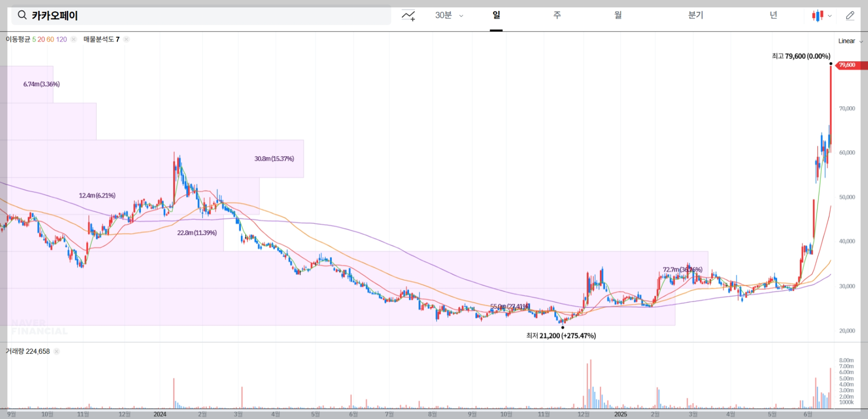Click the 이동평균 5 20 60 120 label
This screenshot has height=419, width=868.
[36, 40]
